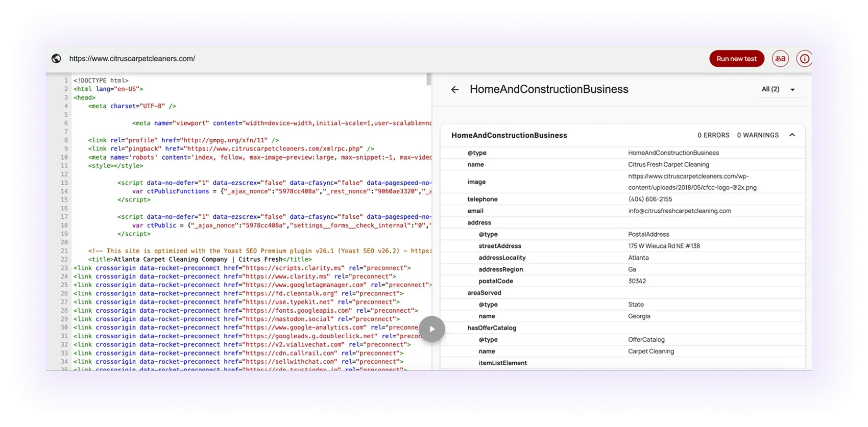The width and height of the screenshot is (868, 427).
Task: Open the info circle icon
Action: [x=804, y=59]
